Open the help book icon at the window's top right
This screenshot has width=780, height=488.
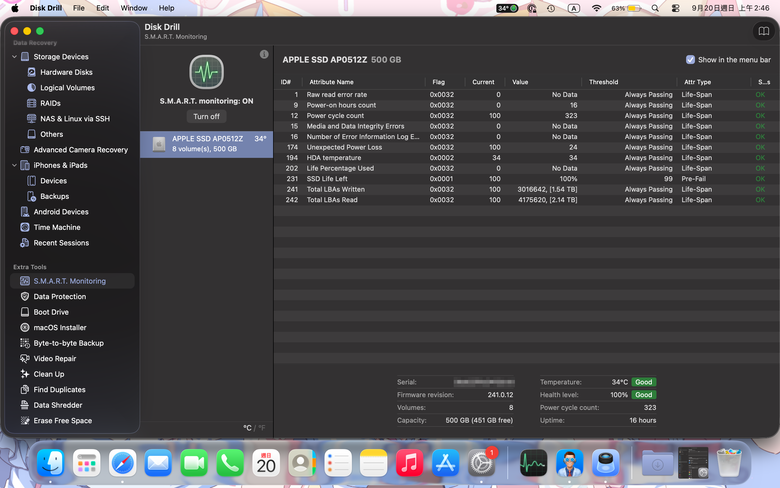(764, 31)
